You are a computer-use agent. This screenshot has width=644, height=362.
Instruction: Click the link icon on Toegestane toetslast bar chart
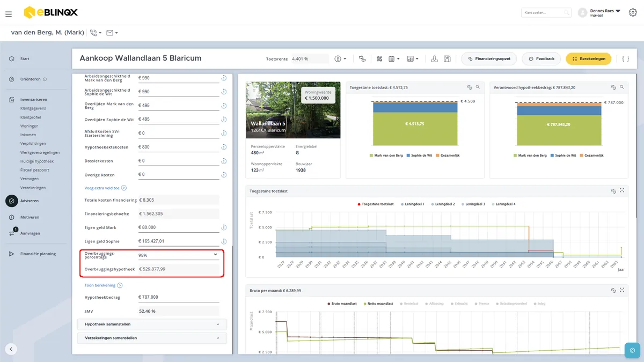click(x=469, y=87)
